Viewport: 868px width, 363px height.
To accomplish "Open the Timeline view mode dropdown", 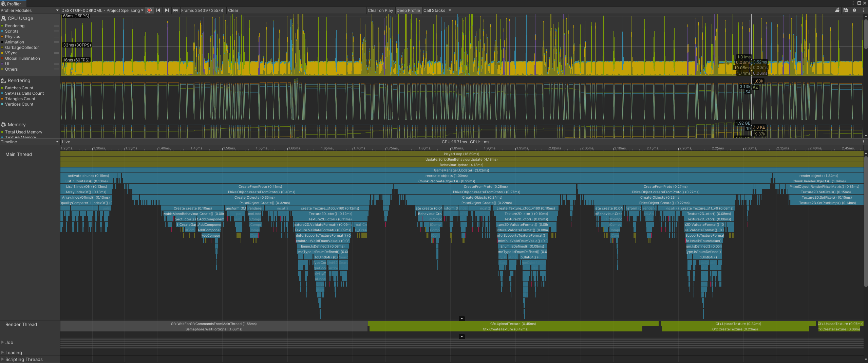I will tap(30, 142).
